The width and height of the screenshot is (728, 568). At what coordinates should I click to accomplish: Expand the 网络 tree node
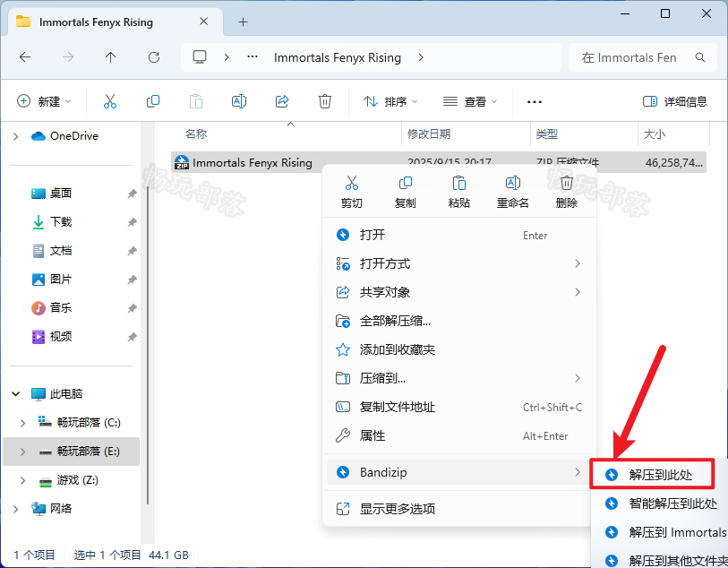coord(16,509)
